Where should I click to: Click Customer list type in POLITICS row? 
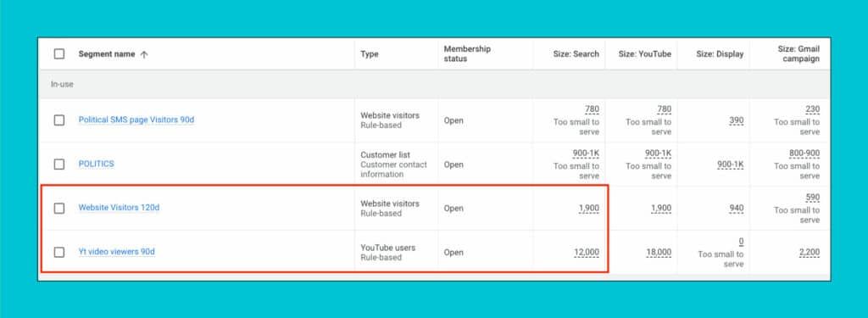[x=386, y=154]
